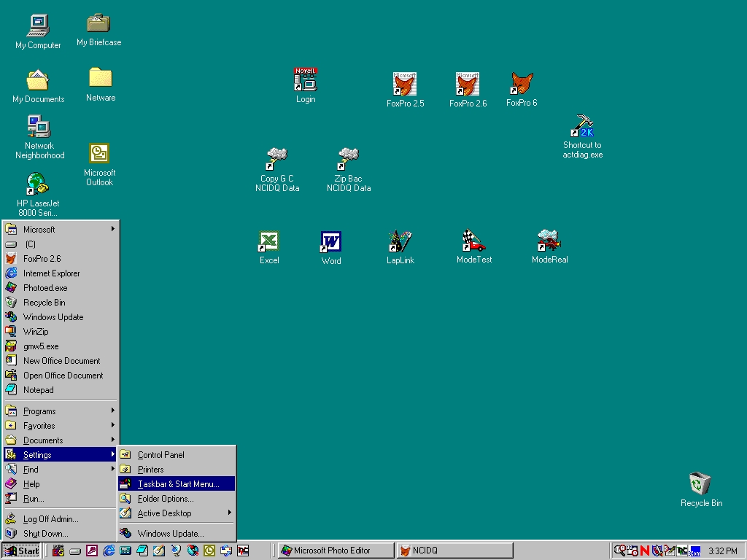Select the FoxPro 6 desktop shortcut

[522, 90]
